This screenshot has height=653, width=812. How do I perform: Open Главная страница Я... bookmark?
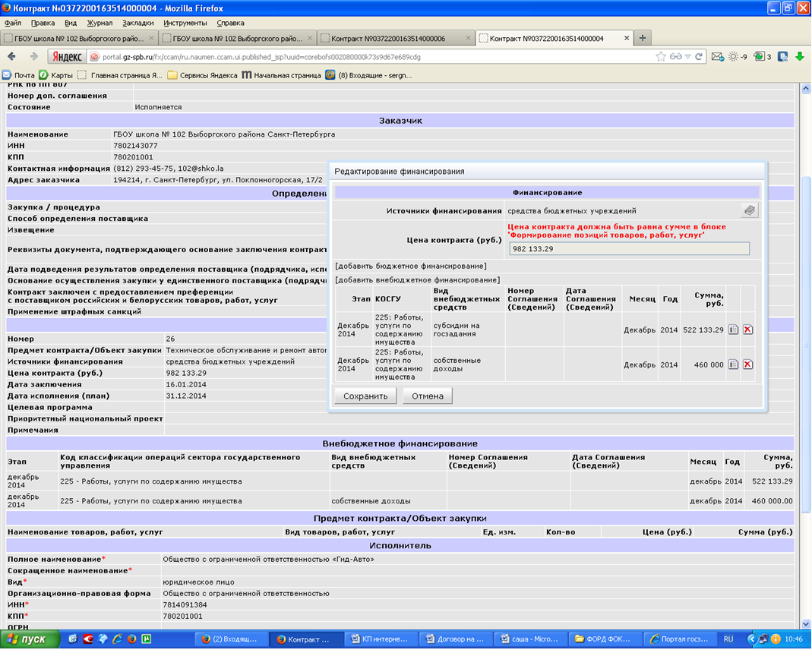tap(120, 75)
